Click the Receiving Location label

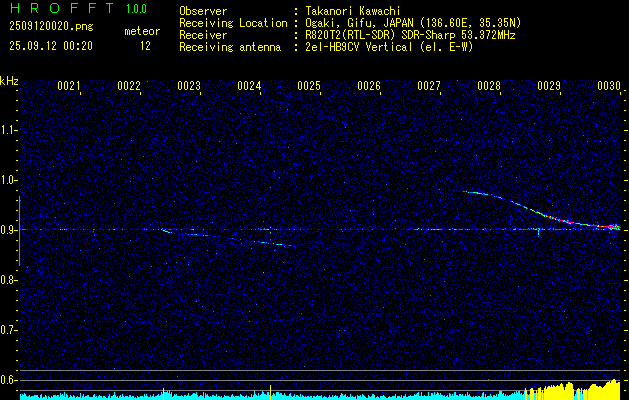pyautogui.click(x=233, y=23)
